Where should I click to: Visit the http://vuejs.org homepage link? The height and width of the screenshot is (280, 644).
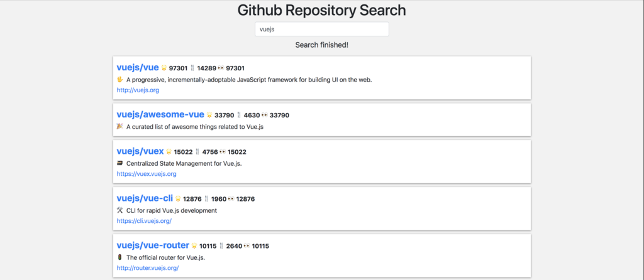tap(138, 90)
